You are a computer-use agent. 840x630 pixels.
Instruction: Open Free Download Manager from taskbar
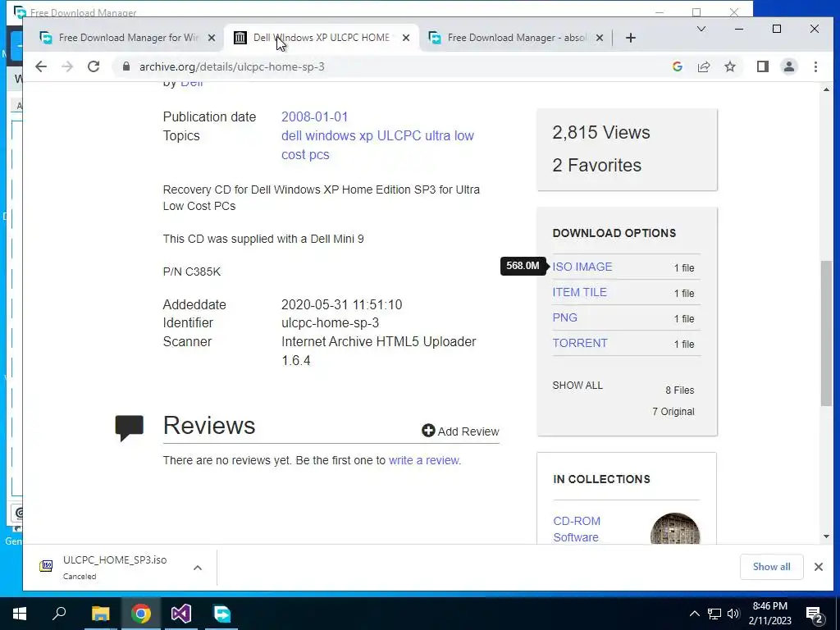click(x=221, y=614)
